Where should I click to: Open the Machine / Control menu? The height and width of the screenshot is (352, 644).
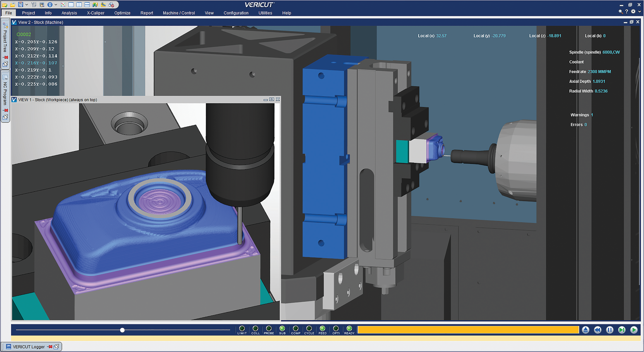(x=179, y=13)
